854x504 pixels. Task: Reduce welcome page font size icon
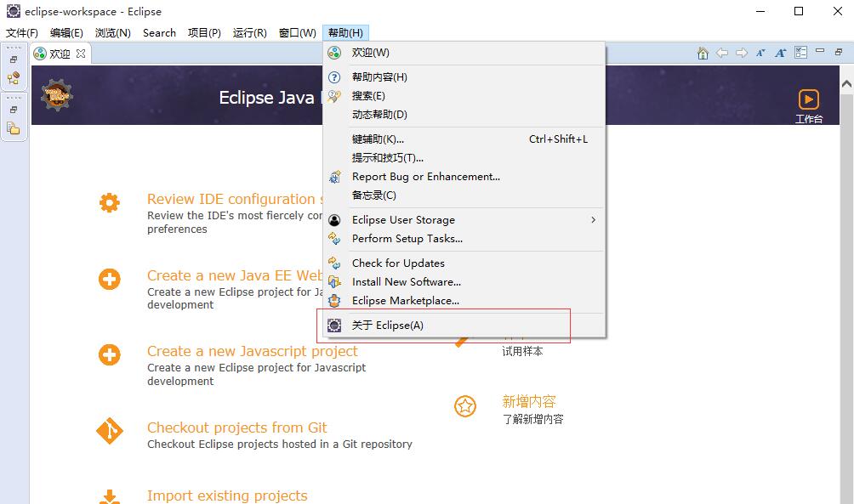[760, 53]
